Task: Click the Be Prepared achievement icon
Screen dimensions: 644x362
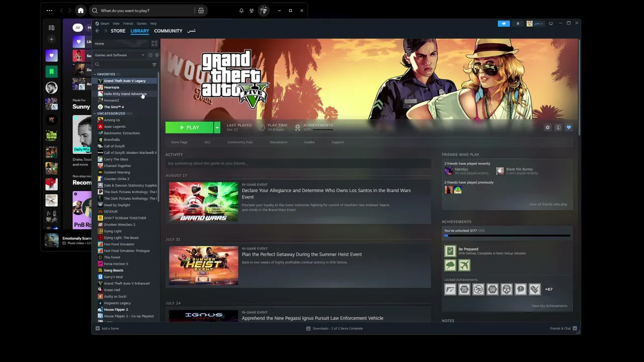Action: coord(450,251)
